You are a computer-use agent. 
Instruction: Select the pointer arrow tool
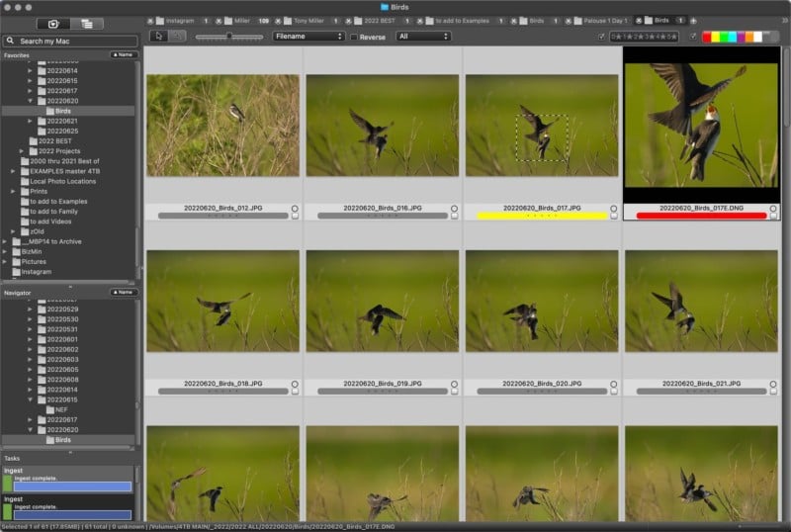[x=159, y=37]
